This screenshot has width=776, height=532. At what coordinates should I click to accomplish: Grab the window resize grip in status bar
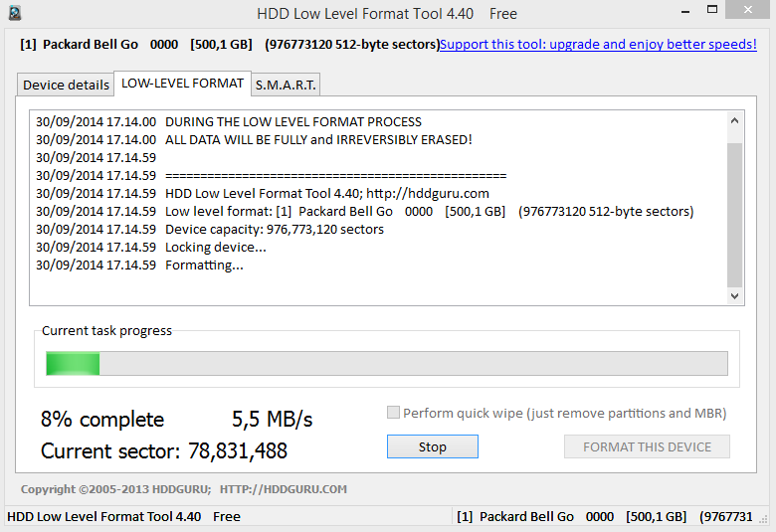pos(763,518)
